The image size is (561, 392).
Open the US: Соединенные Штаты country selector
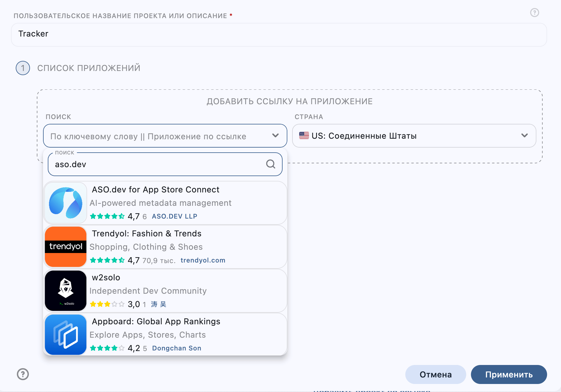pyautogui.click(x=414, y=136)
